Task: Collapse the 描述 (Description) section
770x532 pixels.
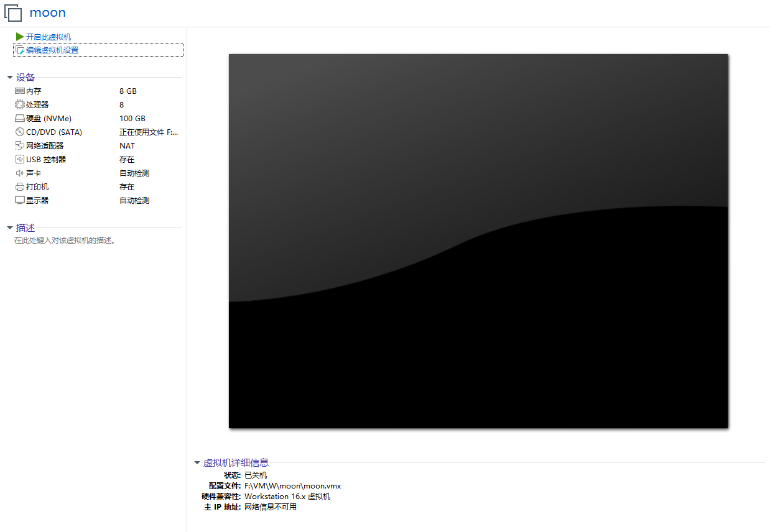Action: (x=10, y=228)
